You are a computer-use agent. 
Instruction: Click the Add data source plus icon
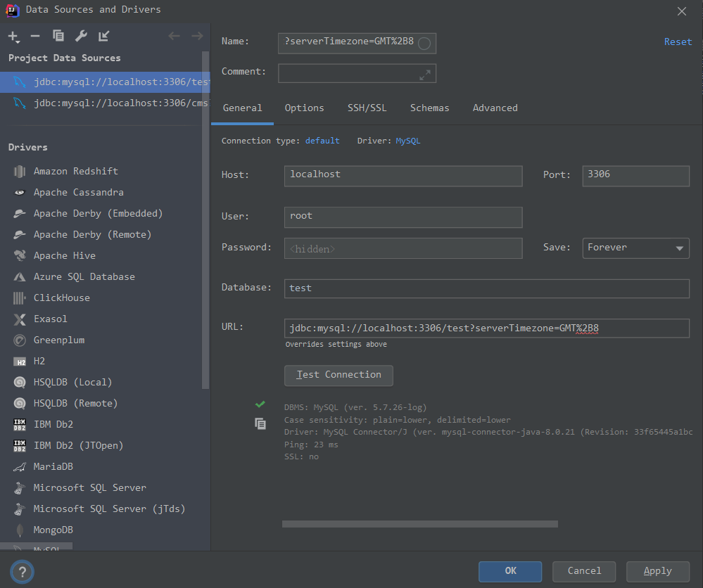13,36
